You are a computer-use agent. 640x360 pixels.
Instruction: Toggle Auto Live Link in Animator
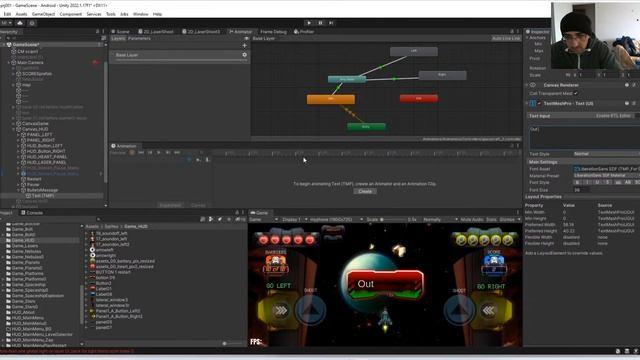pyautogui.click(x=506, y=38)
